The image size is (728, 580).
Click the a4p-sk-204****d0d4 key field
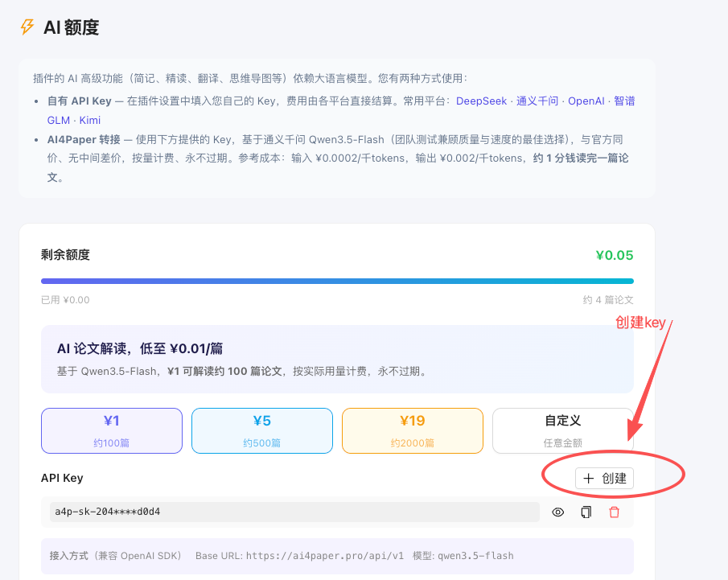[x=294, y=512]
